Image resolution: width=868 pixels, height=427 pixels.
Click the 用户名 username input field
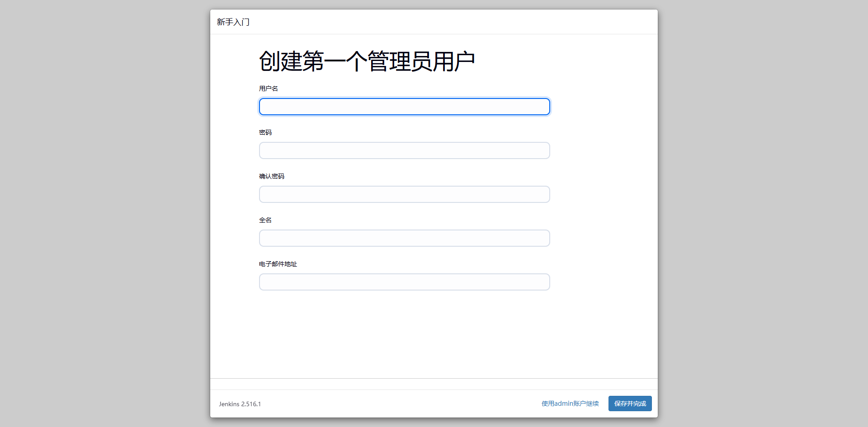[x=404, y=107]
